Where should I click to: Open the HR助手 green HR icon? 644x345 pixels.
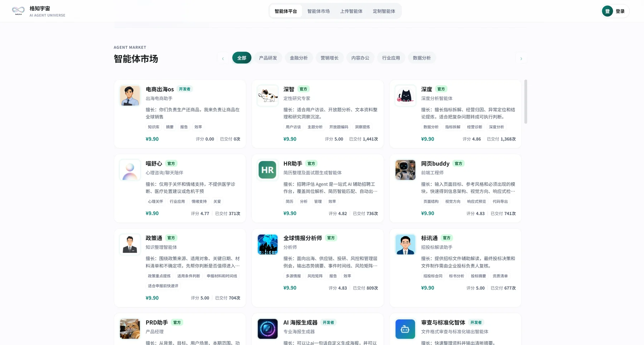coord(268,170)
